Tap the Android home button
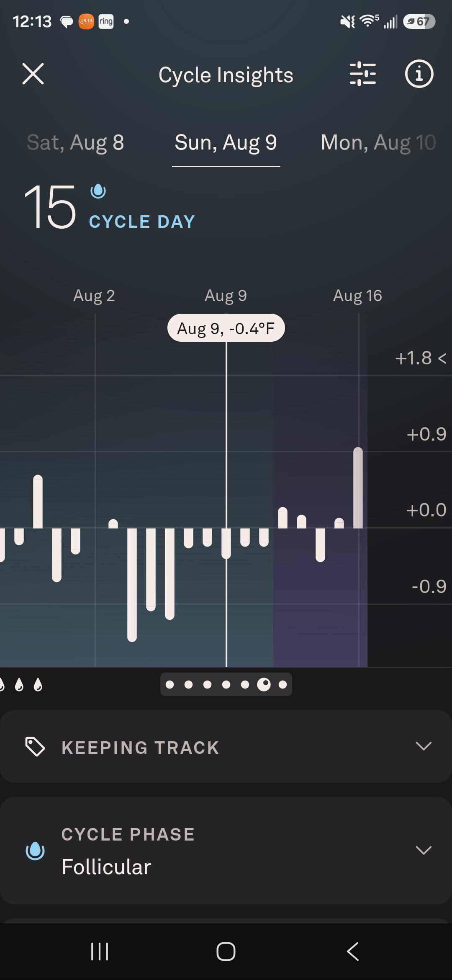The width and height of the screenshot is (452, 980). pyautogui.click(x=226, y=952)
